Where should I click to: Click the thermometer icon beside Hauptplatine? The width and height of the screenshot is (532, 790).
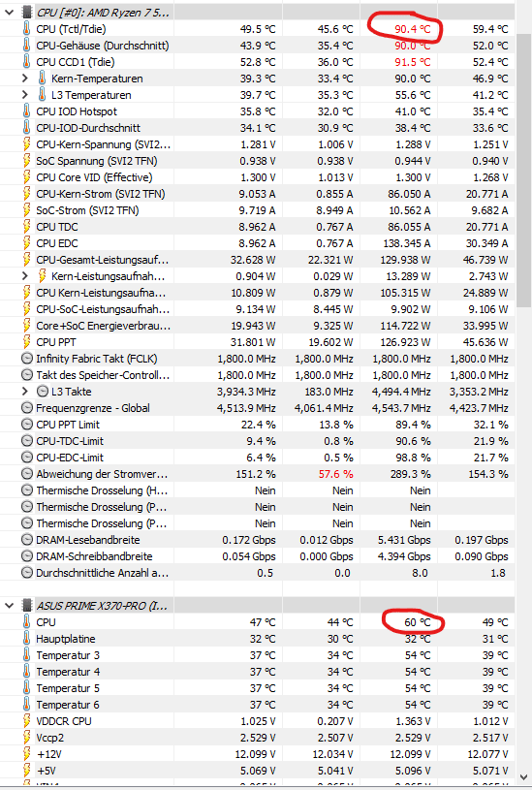click(27, 639)
